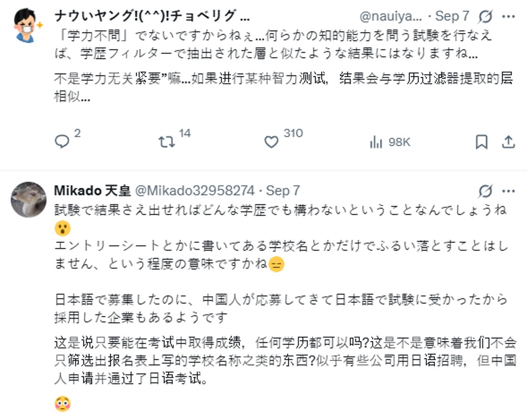Open ナウいヤング display name link
This screenshot has height=420, width=527.
(x=152, y=16)
